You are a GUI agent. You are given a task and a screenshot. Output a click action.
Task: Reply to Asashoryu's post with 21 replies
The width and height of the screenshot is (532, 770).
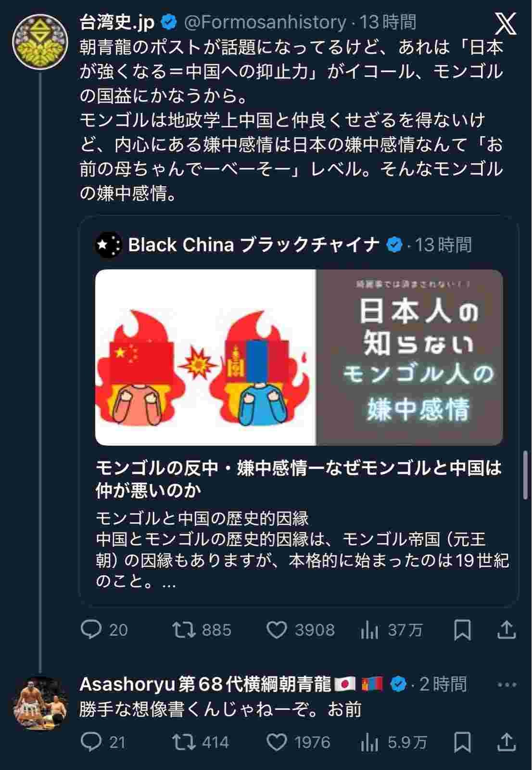coord(103,742)
